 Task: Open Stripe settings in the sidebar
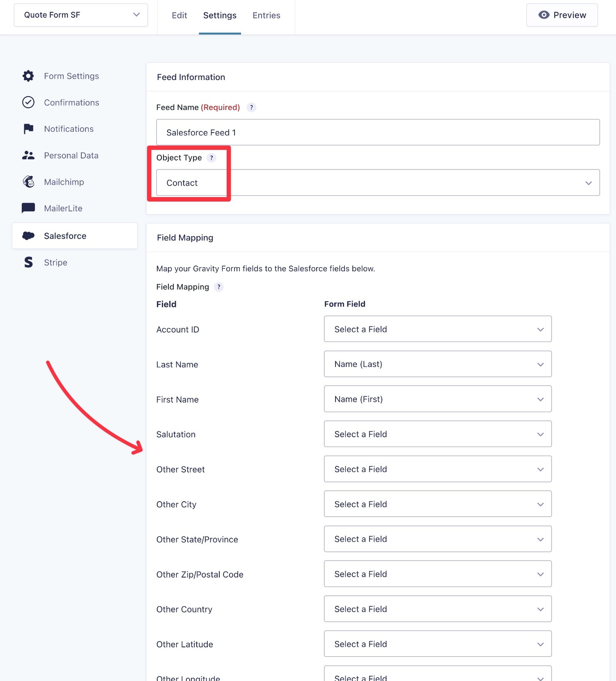point(55,262)
